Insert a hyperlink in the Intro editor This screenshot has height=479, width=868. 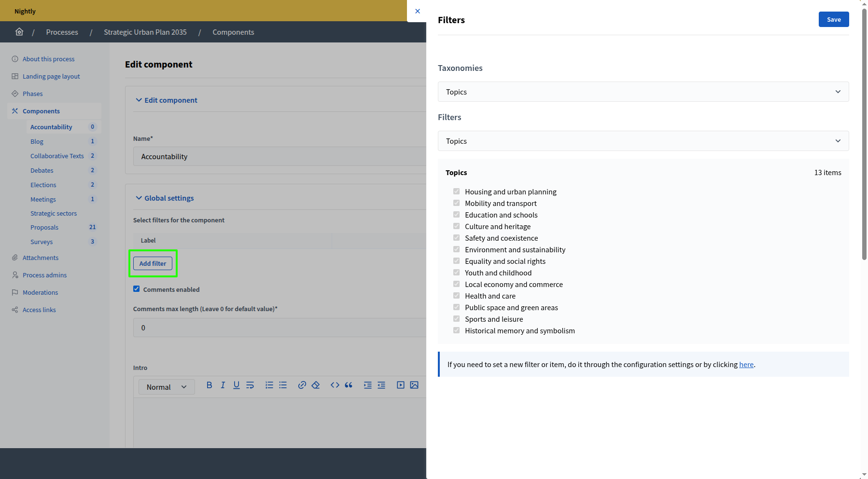click(302, 385)
